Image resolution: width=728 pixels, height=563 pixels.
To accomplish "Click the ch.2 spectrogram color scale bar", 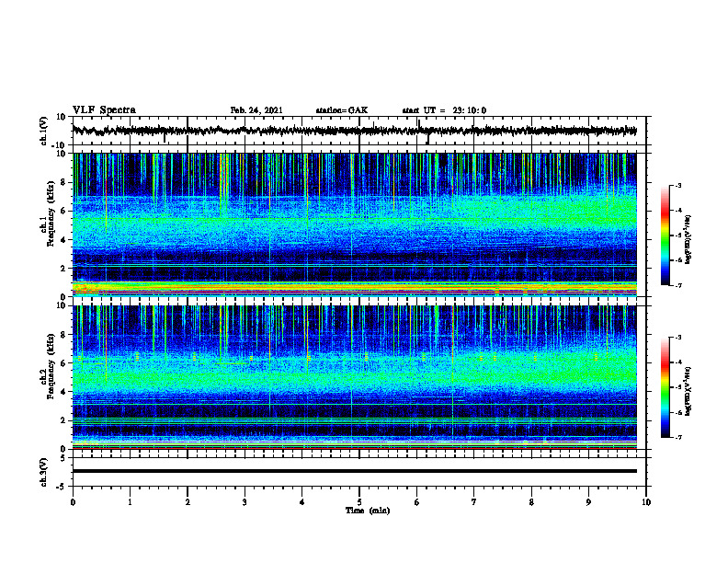I will coord(665,387).
